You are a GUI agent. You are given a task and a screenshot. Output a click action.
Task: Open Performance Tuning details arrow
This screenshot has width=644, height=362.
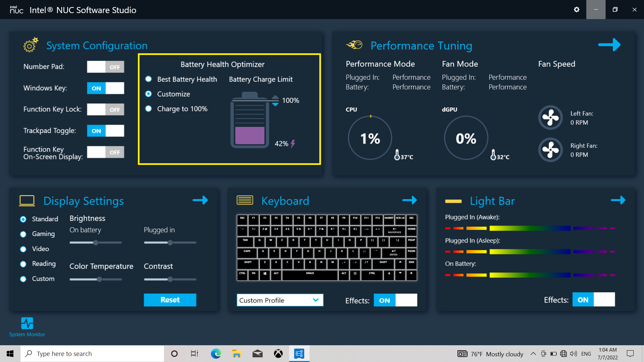click(x=609, y=45)
